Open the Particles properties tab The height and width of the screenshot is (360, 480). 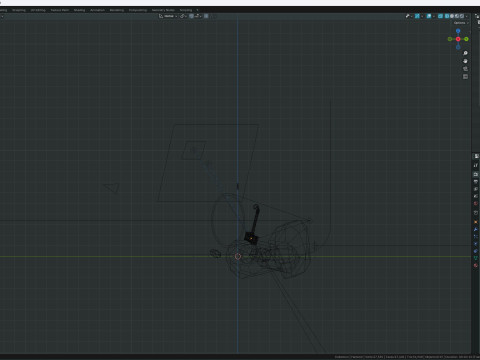pyautogui.click(x=476, y=236)
